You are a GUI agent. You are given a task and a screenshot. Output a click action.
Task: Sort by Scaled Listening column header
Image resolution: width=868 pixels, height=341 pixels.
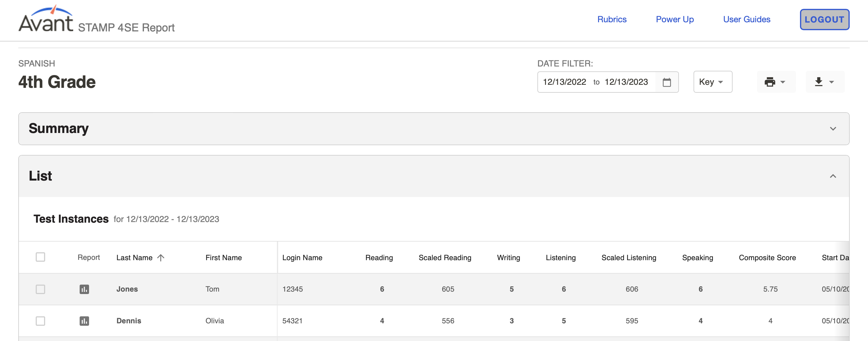point(628,257)
